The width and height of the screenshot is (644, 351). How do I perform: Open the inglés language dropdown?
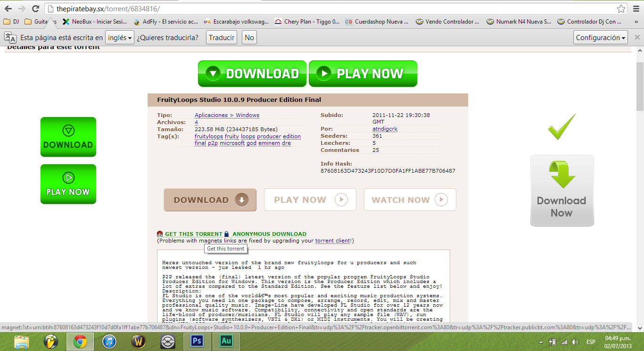120,38
